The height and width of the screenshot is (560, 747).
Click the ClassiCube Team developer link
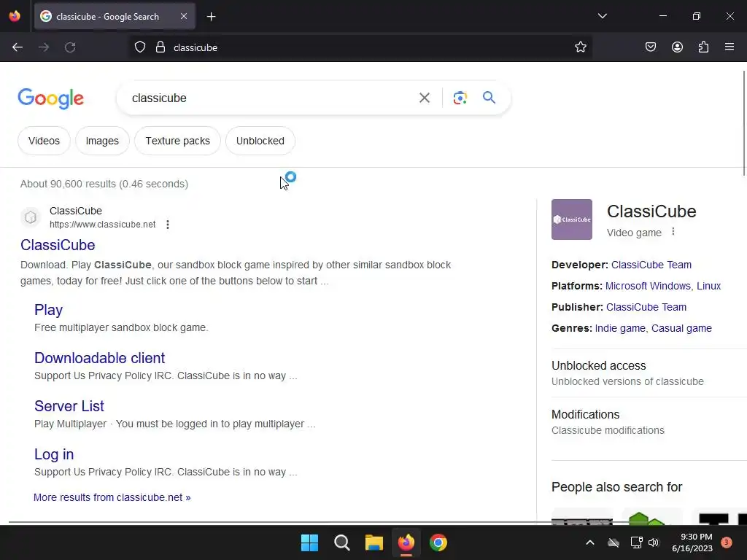click(651, 265)
